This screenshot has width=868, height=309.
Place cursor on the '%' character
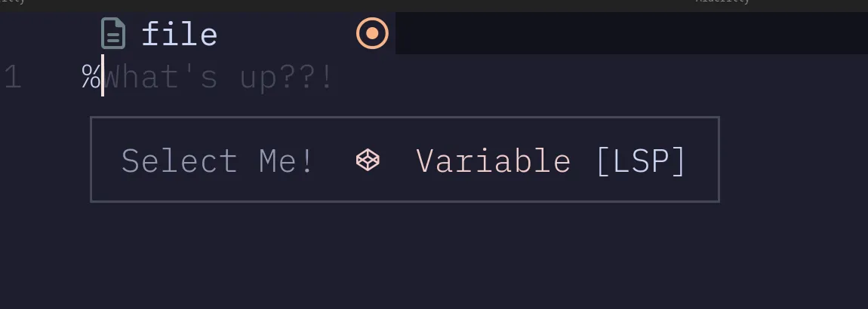click(91, 78)
